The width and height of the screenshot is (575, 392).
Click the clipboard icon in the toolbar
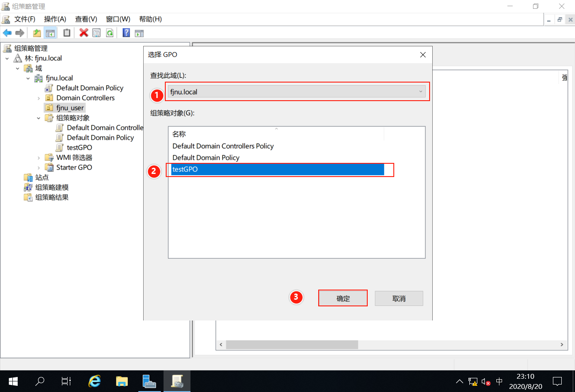[67, 33]
